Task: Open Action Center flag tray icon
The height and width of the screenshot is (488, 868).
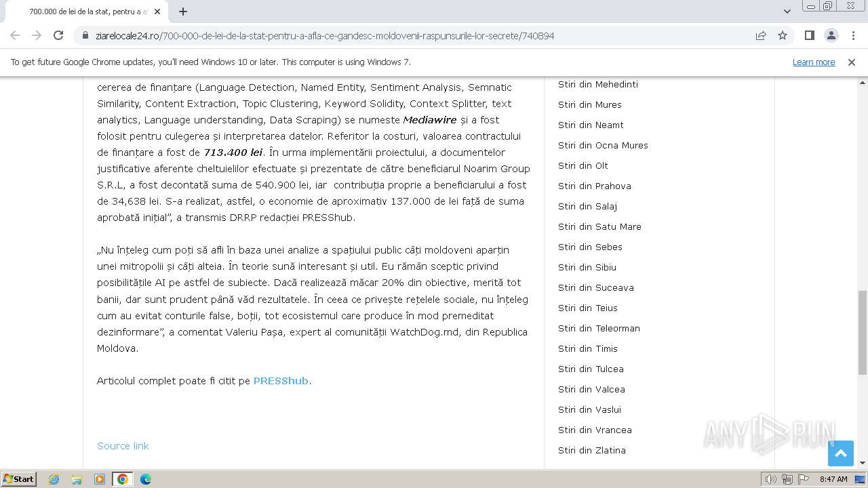Action: (x=803, y=479)
